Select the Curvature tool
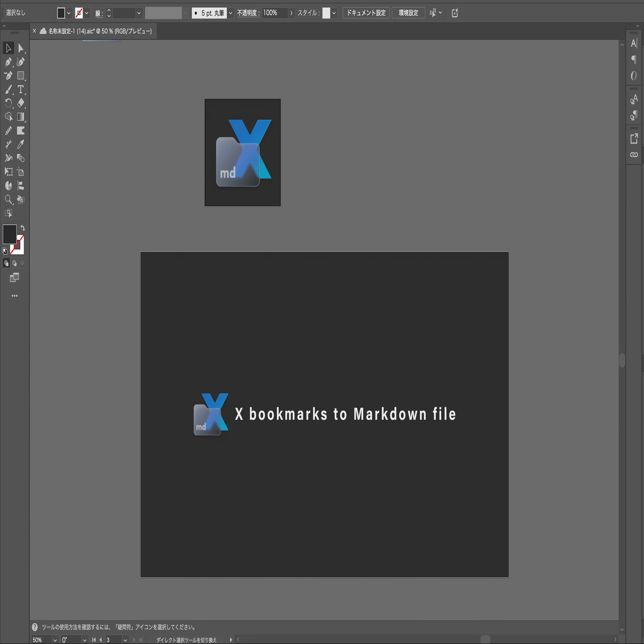 click(x=21, y=62)
